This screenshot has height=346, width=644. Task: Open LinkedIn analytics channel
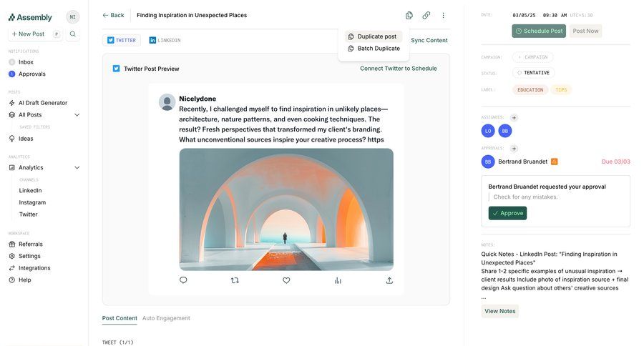[30, 190]
